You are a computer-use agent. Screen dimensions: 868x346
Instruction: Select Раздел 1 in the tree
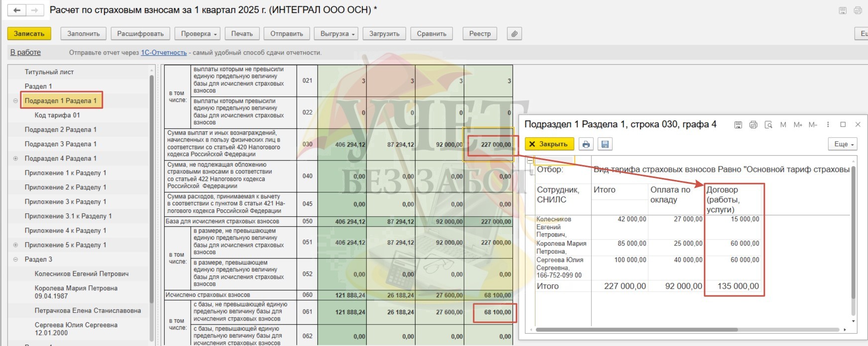click(x=38, y=86)
